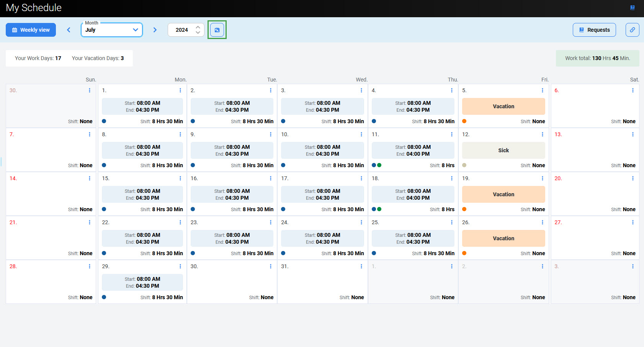This screenshot has width=644, height=347.
Task: Open the help icon in the header bar
Action: point(632,8)
